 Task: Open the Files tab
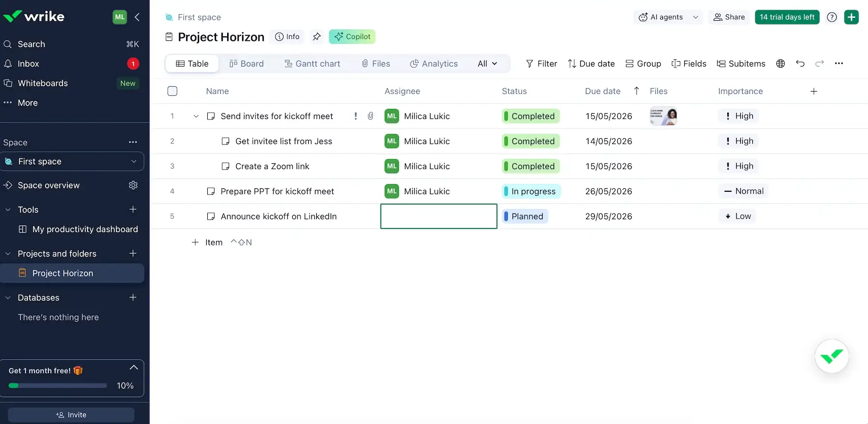point(376,64)
